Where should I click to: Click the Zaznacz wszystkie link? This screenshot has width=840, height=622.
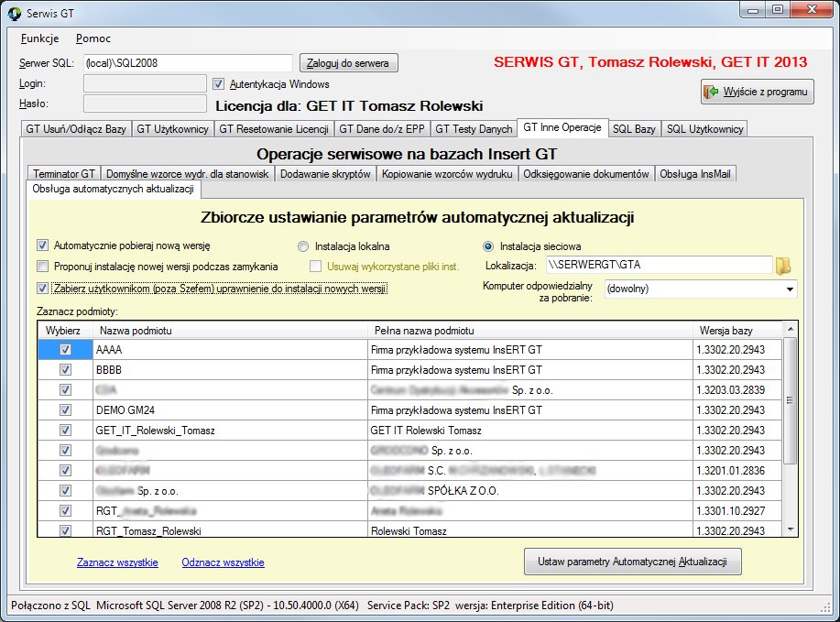(x=117, y=562)
